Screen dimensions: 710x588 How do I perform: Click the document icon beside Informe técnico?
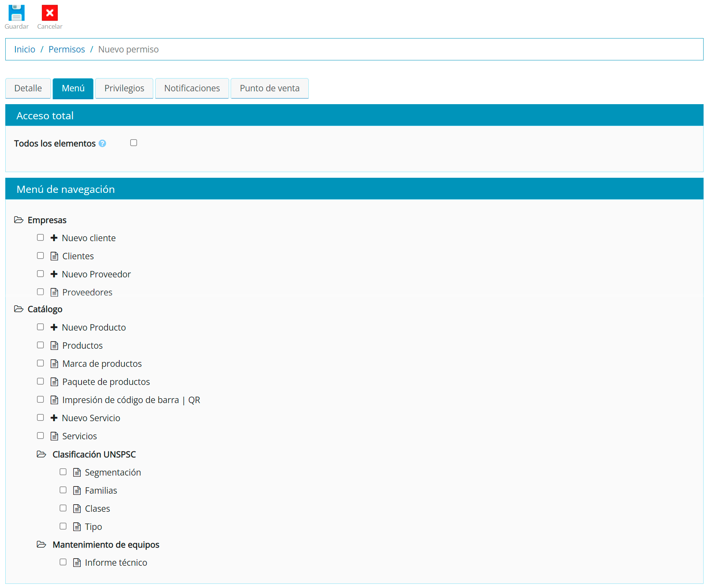click(x=77, y=563)
